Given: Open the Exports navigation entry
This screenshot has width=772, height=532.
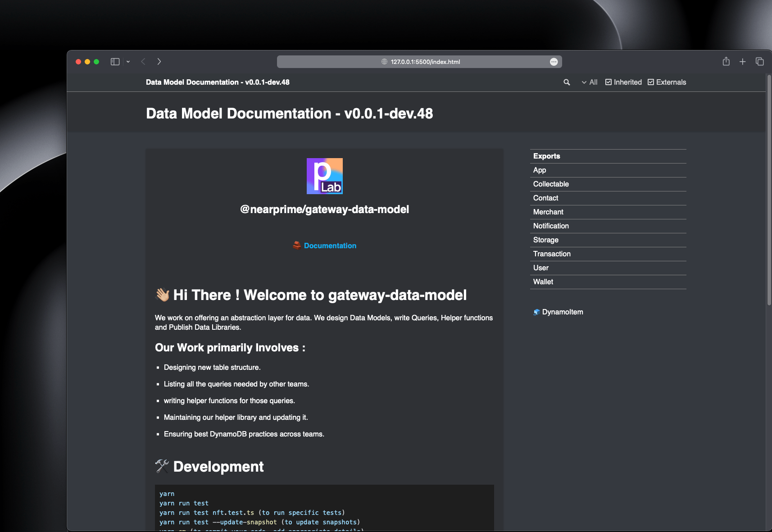Looking at the screenshot, I should click(x=608, y=156).
